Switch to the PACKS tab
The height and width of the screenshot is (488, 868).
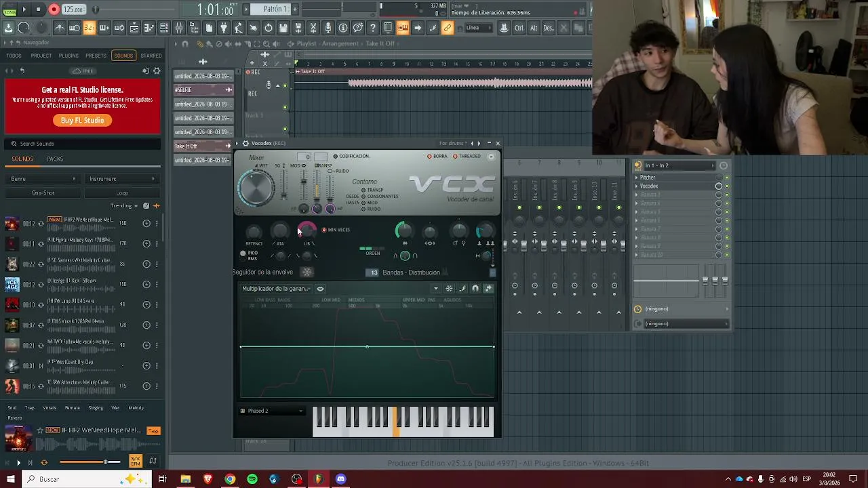point(55,159)
